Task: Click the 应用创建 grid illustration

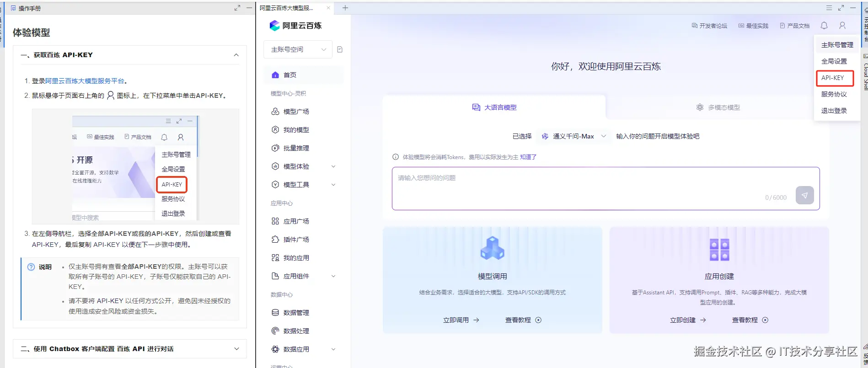Action: 719,250
